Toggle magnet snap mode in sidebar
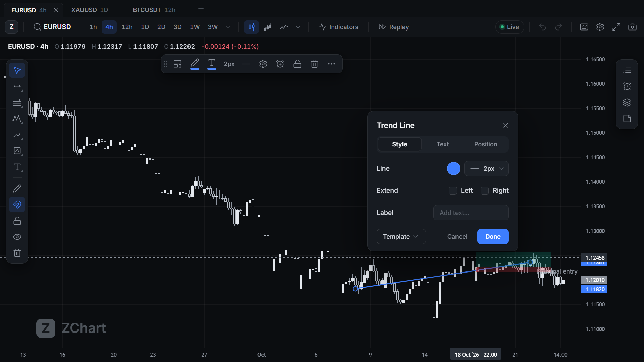Image resolution: width=644 pixels, height=362 pixels. click(x=17, y=204)
